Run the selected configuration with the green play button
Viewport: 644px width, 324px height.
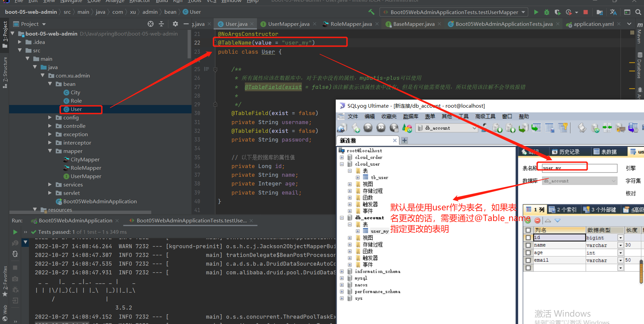[536, 12]
